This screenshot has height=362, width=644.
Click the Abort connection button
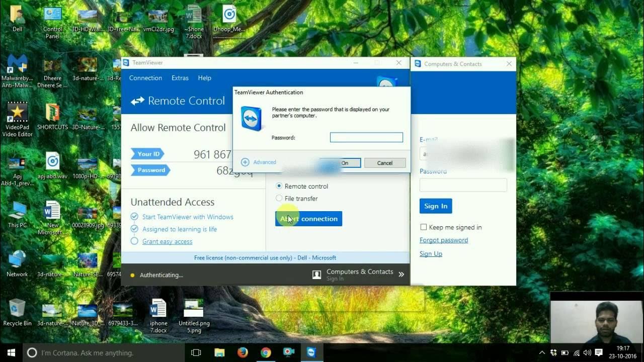pos(308,219)
